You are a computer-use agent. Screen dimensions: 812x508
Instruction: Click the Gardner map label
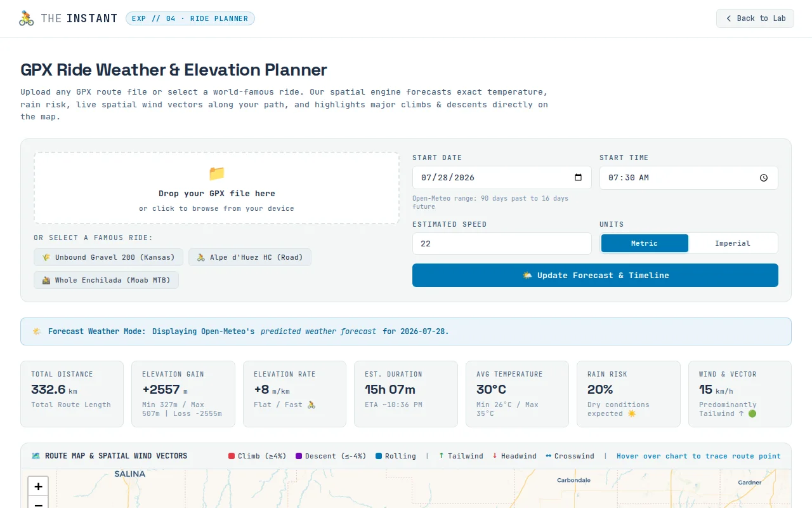click(750, 483)
